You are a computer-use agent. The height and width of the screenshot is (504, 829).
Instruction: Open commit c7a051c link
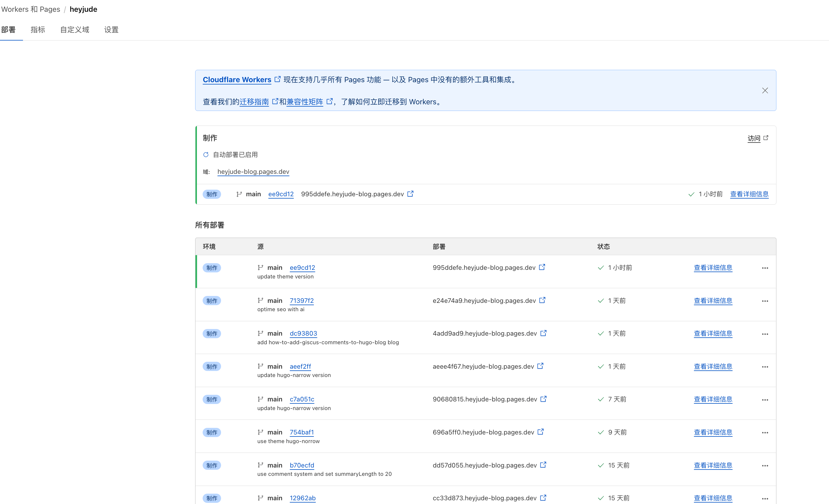point(302,399)
